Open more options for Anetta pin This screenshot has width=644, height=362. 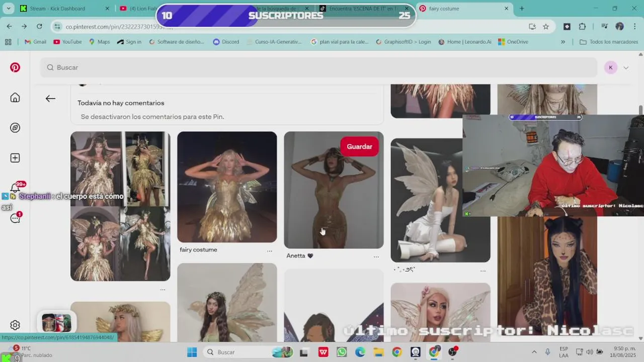tap(376, 256)
